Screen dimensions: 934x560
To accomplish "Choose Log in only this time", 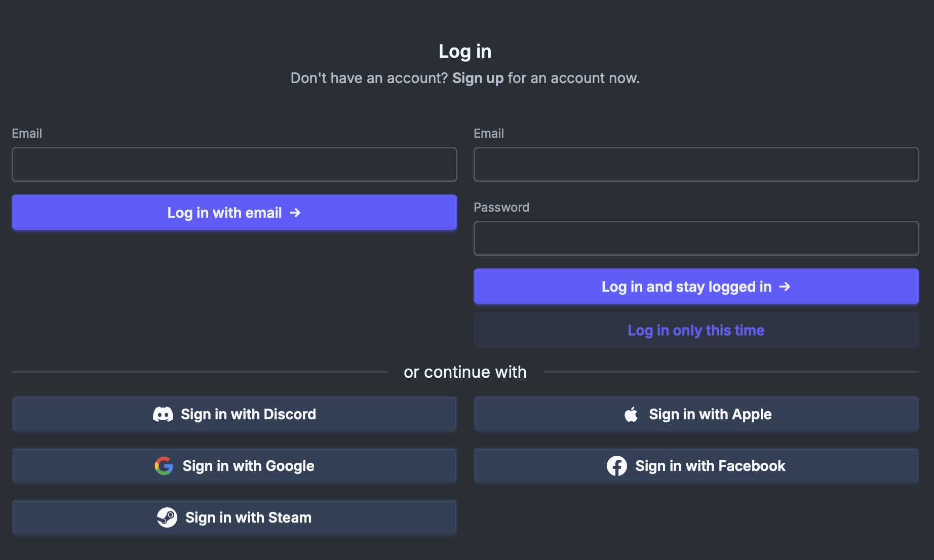I will pos(696,330).
